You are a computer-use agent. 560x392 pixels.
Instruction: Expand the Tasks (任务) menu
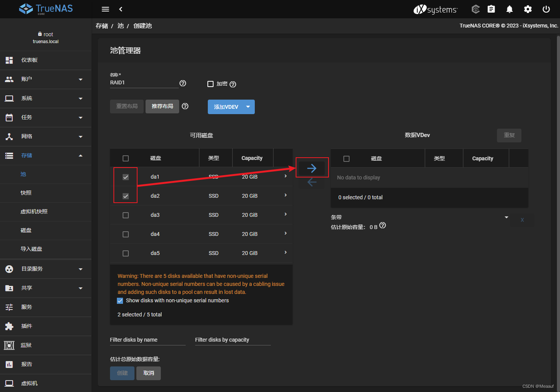coord(46,118)
